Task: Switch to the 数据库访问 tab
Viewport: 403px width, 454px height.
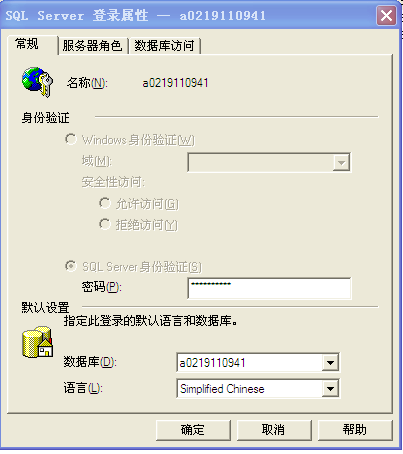Action: tap(164, 46)
